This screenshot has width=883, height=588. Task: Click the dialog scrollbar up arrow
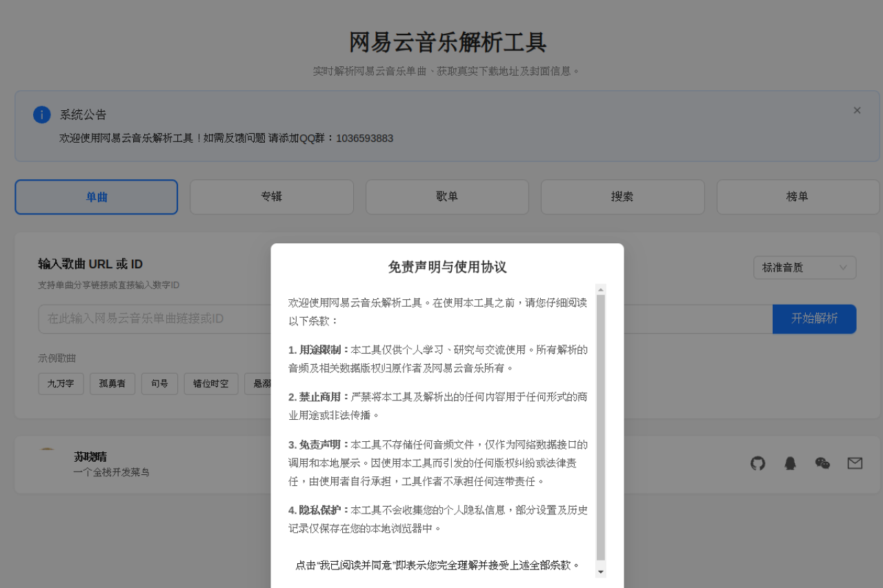[x=601, y=290]
